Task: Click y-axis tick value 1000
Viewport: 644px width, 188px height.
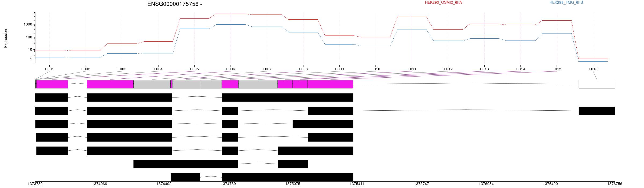Action: pyautogui.click(x=28, y=24)
